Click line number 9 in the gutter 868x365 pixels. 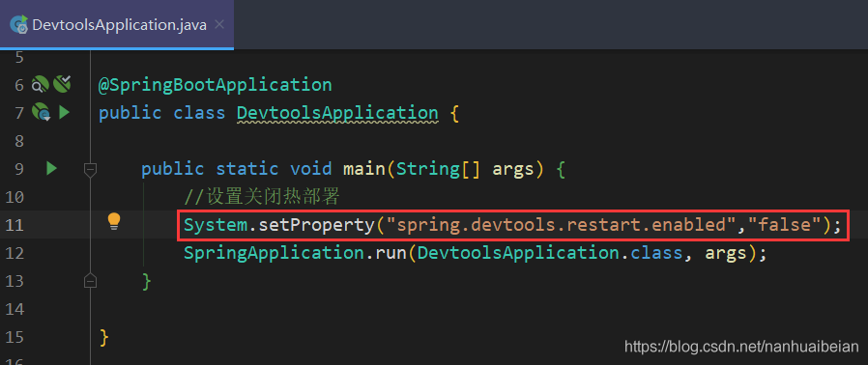[18, 169]
